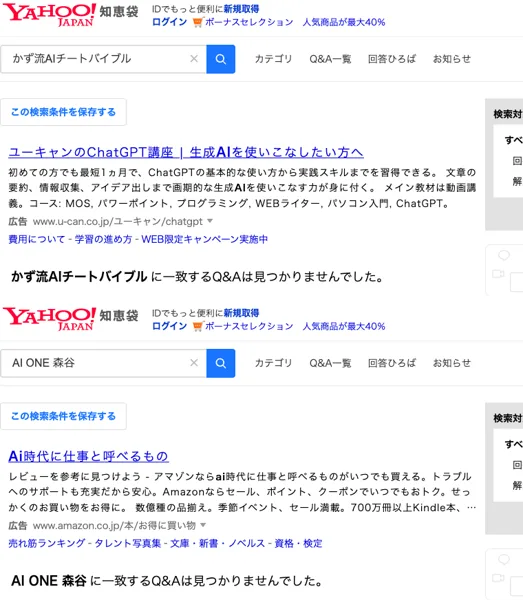The height and width of the screenshot is (600, 523).
Task: Click 知恵袋 label in lower header
Action: click(x=119, y=316)
